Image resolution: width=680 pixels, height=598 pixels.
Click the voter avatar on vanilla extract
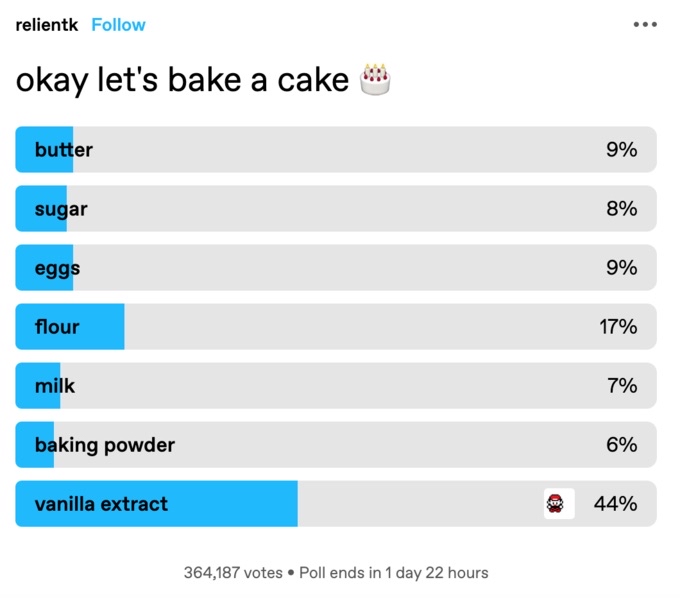pyautogui.click(x=559, y=503)
